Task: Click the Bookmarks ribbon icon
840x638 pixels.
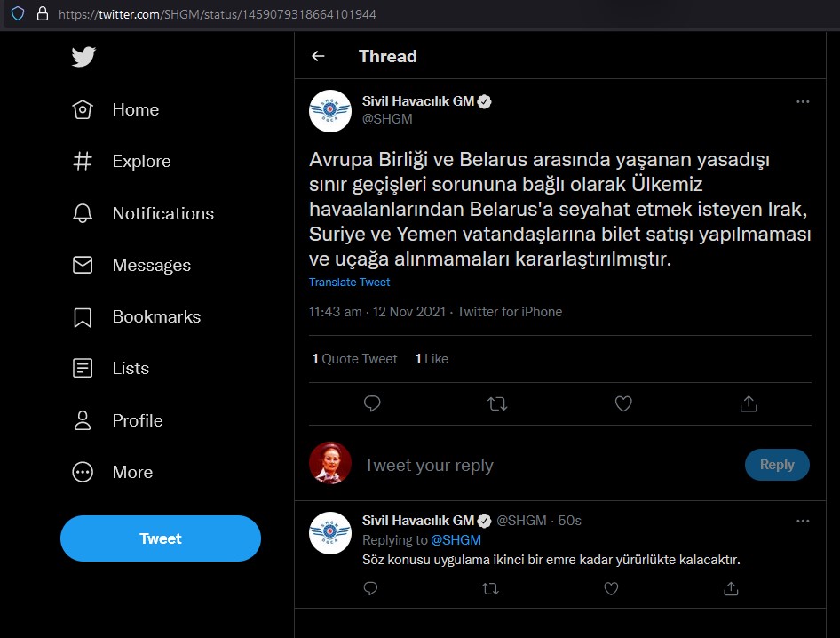Action: click(83, 317)
